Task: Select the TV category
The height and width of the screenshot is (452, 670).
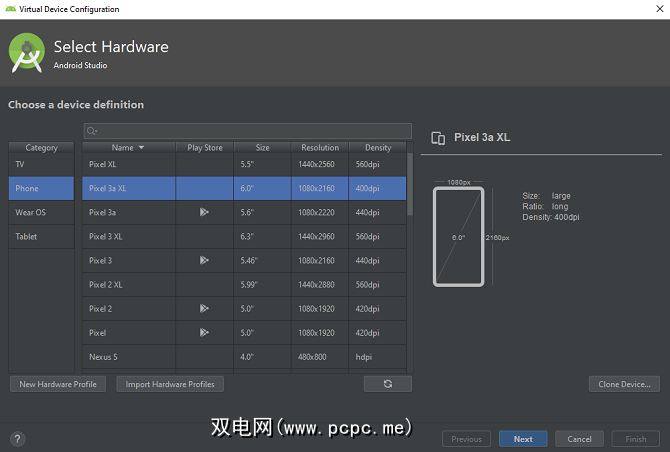Action: click(41, 164)
